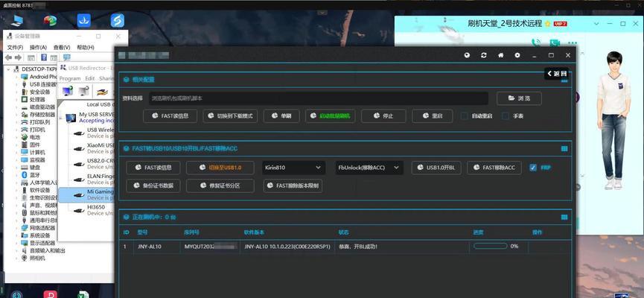This screenshot has height=298, width=644.
Task: Expand arrow beside 键盘 in Device Manager
Action: pos(17,168)
